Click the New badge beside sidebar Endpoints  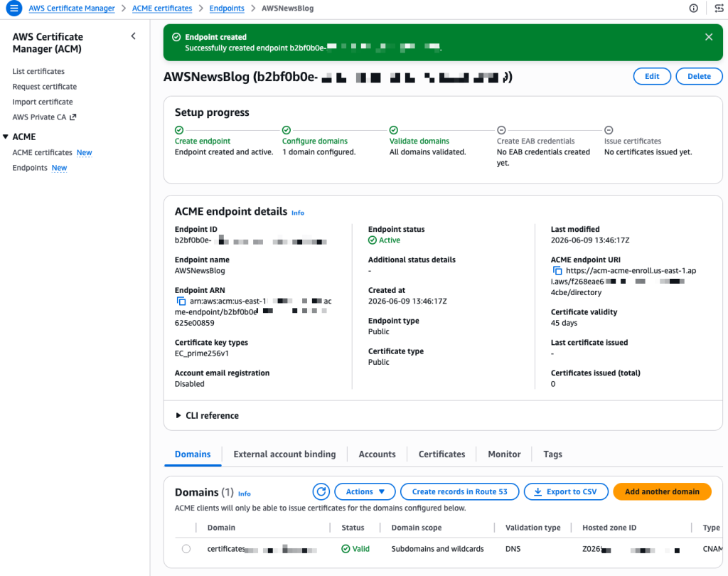60,168
